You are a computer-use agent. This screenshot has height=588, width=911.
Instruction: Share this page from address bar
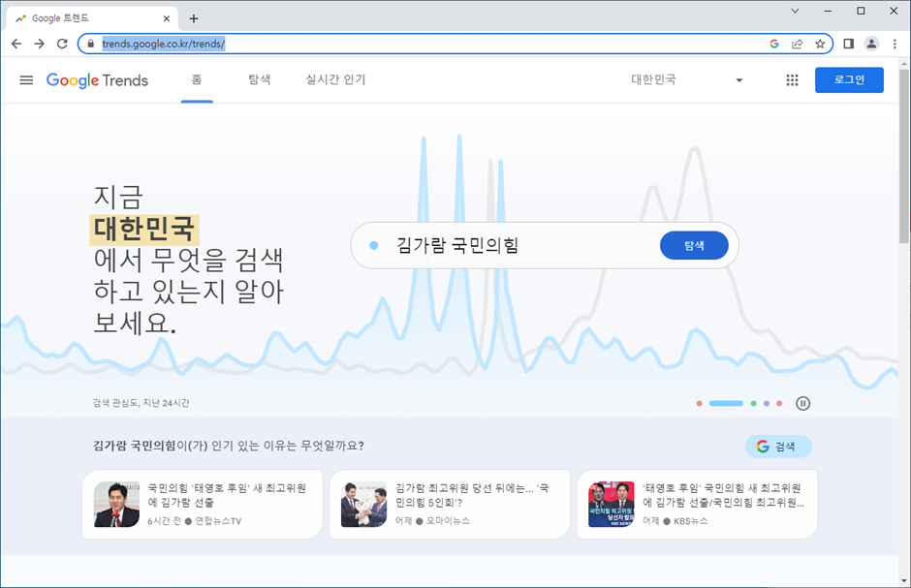tap(797, 44)
